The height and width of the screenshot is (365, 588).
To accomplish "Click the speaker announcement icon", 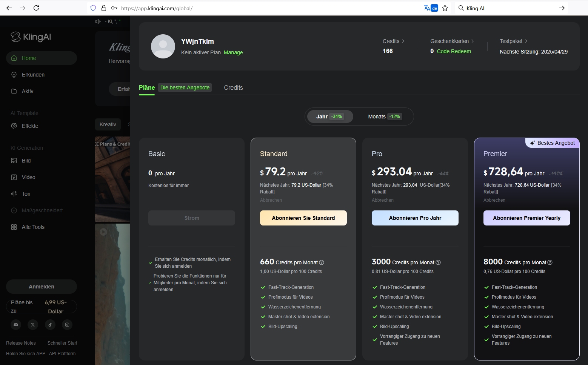I will click(98, 21).
